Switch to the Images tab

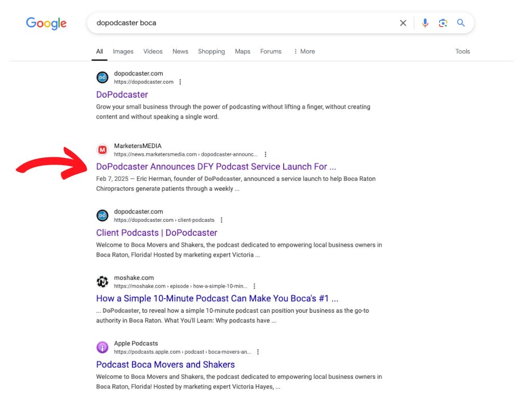click(x=123, y=51)
